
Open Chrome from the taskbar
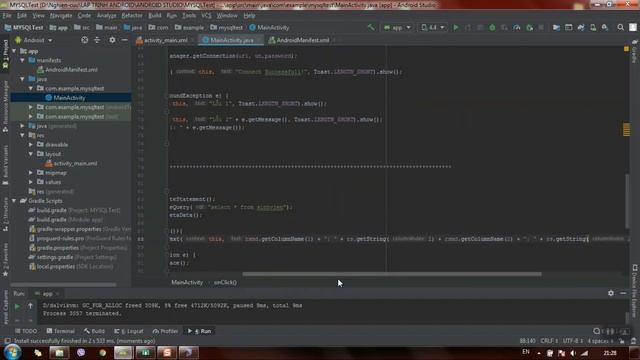pos(102,353)
